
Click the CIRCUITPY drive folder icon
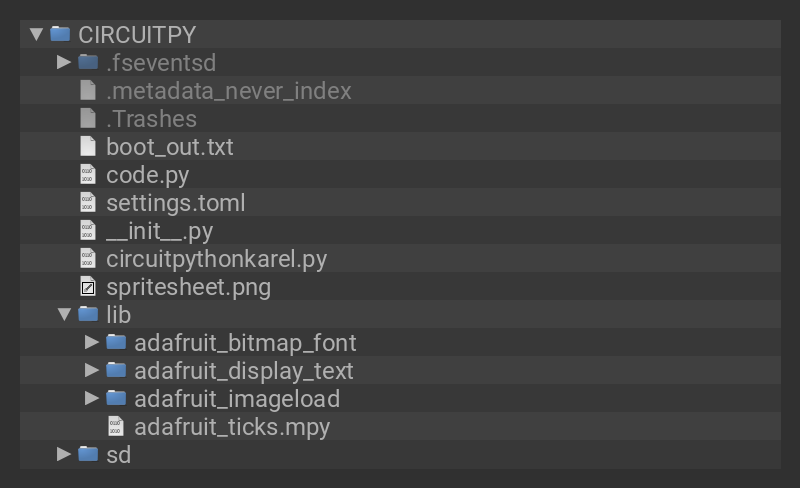point(60,34)
